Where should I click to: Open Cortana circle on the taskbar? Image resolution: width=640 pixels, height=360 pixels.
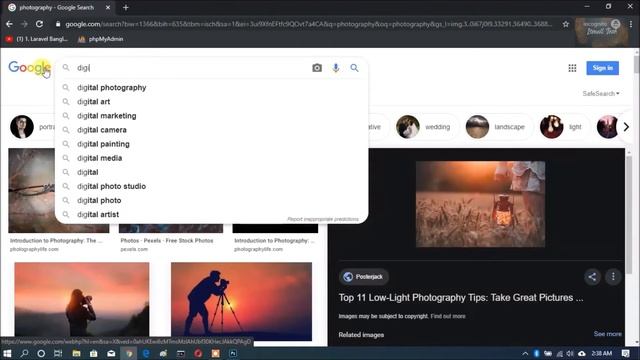41,353
